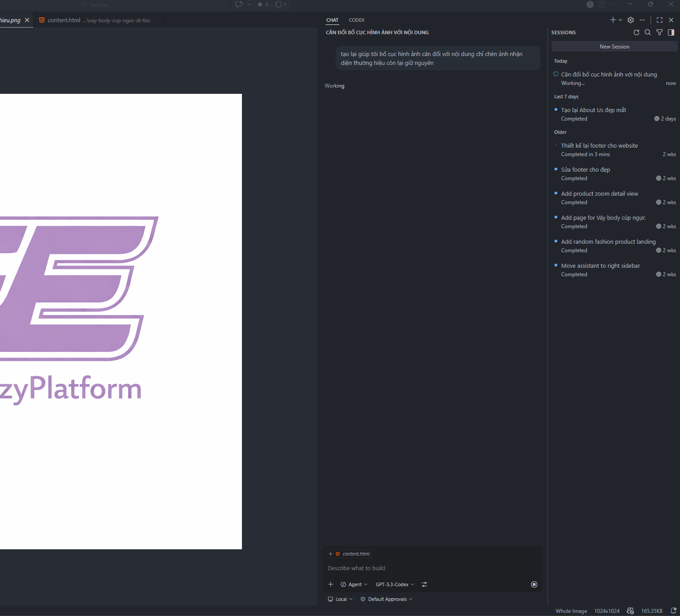Click the search sessions magnifier icon
The height and width of the screenshot is (616, 680).
[648, 32]
